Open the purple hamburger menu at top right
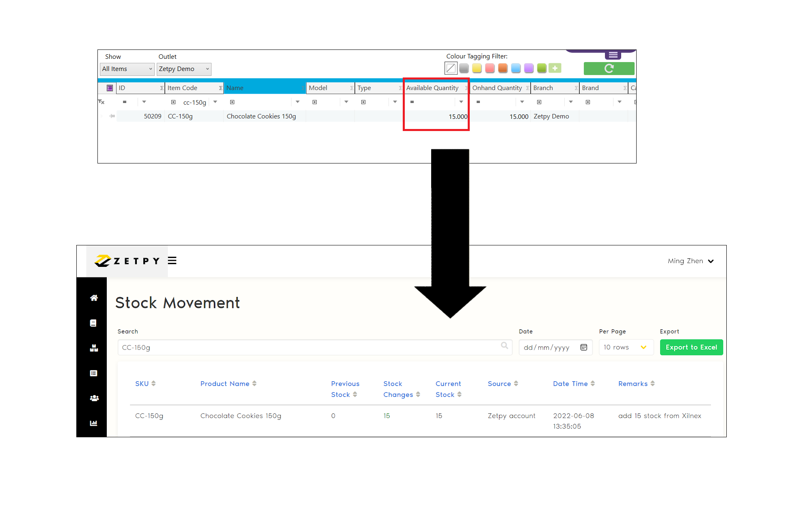812x505 pixels. click(x=613, y=54)
